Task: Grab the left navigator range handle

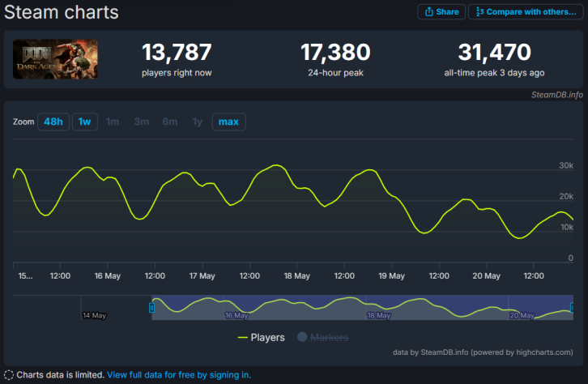Action: pyautogui.click(x=152, y=308)
